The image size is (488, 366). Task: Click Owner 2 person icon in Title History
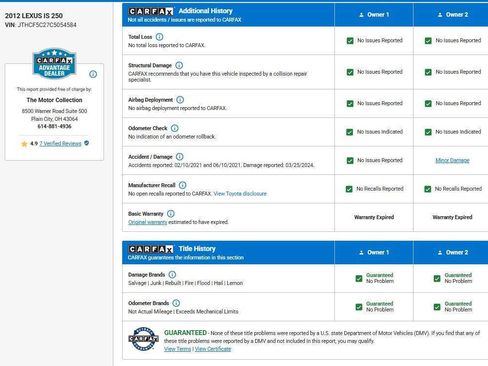(x=440, y=253)
